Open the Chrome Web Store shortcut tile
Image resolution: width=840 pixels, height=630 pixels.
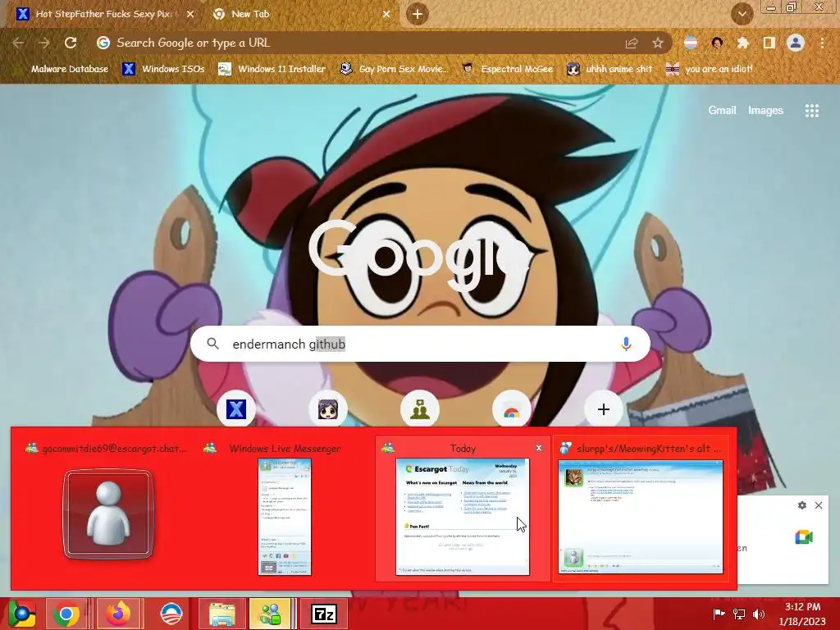[x=512, y=409]
